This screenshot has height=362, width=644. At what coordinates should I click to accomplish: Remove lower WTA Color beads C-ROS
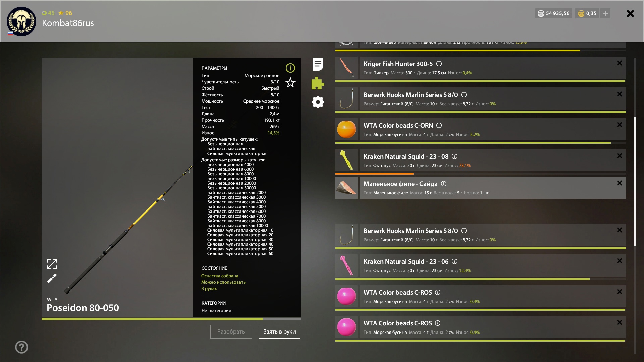point(619,322)
